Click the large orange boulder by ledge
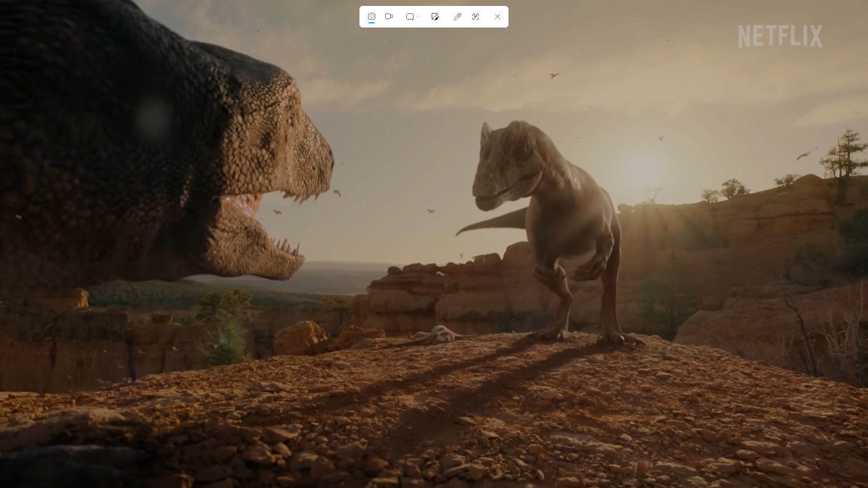Viewport: 868px width, 488px height. click(x=301, y=338)
